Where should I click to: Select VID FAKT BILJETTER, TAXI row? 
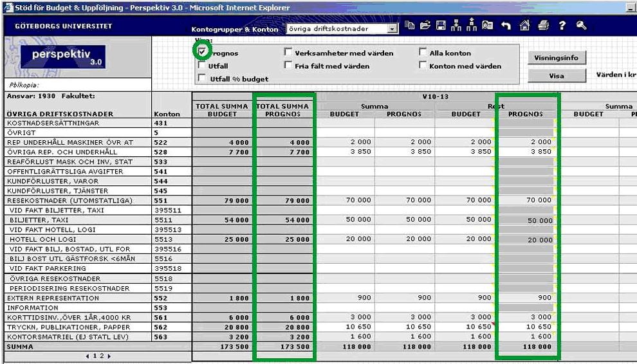coord(57,210)
